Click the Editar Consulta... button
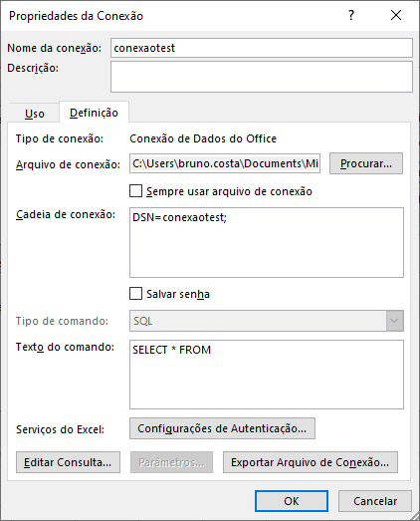The height and width of the screenshot is (521, 420). [x=68, y=462]
